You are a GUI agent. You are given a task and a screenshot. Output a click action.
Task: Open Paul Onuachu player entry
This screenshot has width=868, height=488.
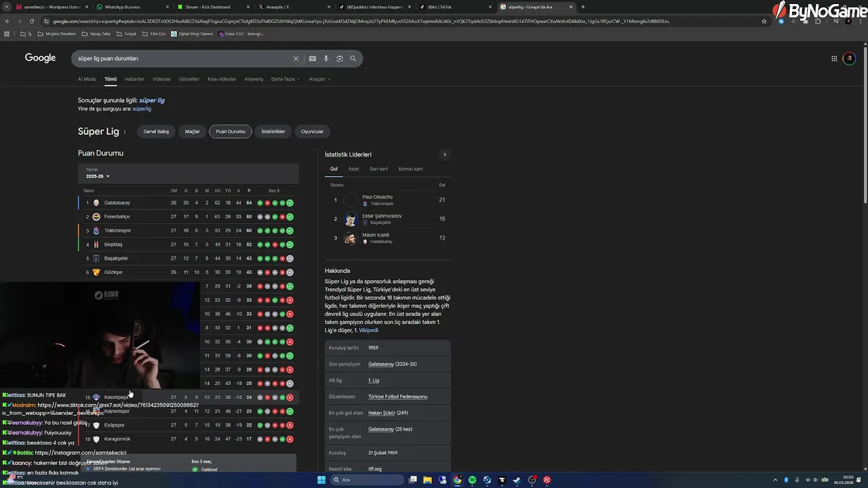click(x=387, y=200)
